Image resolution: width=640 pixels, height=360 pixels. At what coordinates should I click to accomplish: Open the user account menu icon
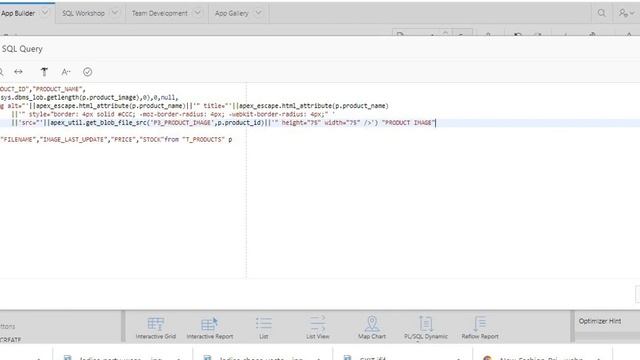pos(626,13)
